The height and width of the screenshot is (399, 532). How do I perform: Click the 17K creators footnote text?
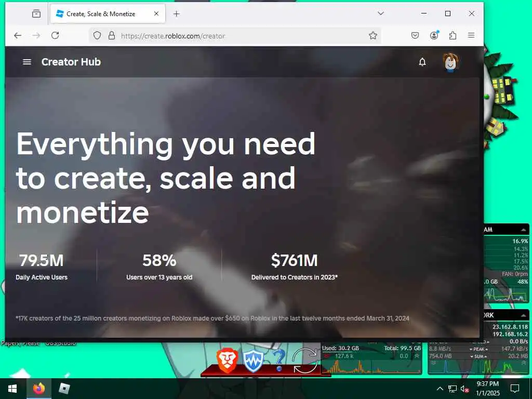point(212,318)
